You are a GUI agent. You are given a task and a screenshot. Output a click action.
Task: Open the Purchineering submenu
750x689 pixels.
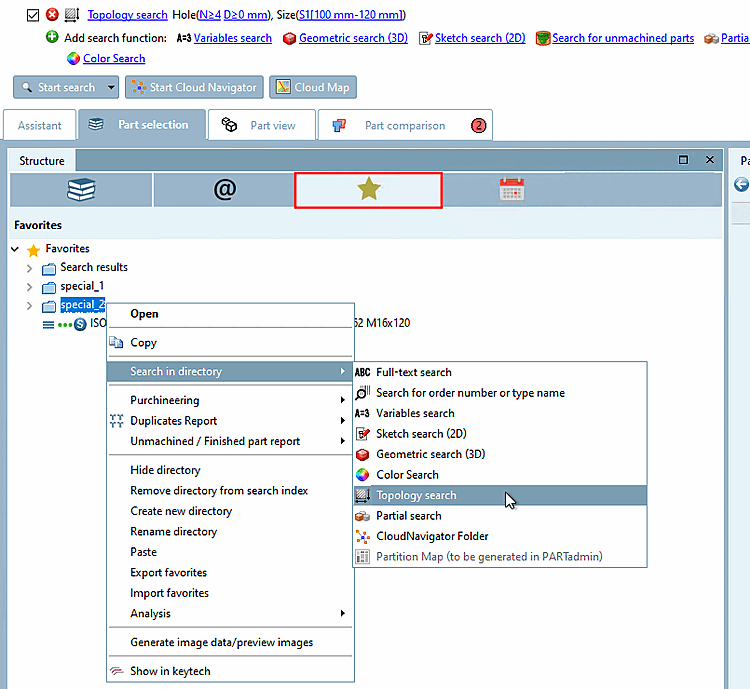[x=230, y=400]
